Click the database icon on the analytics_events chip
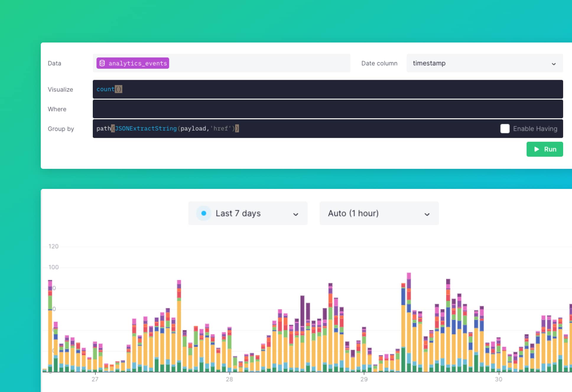The width and height of the screenshot is (572, 392). [102, 63]
